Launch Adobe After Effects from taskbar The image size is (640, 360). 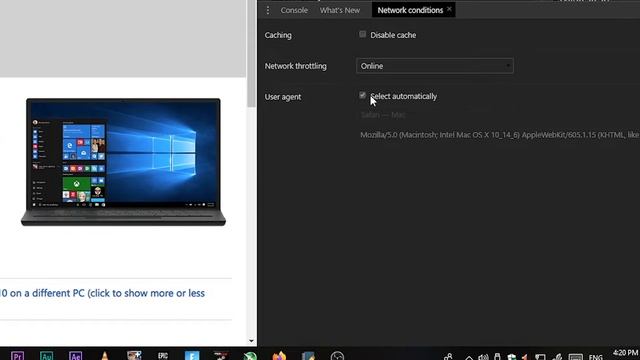pyautogui.click(x=76, y=356)
